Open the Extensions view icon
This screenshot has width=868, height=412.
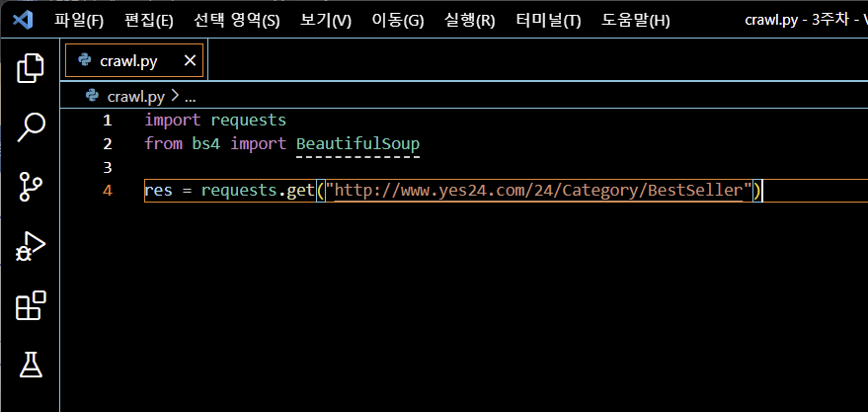[30, 305]
